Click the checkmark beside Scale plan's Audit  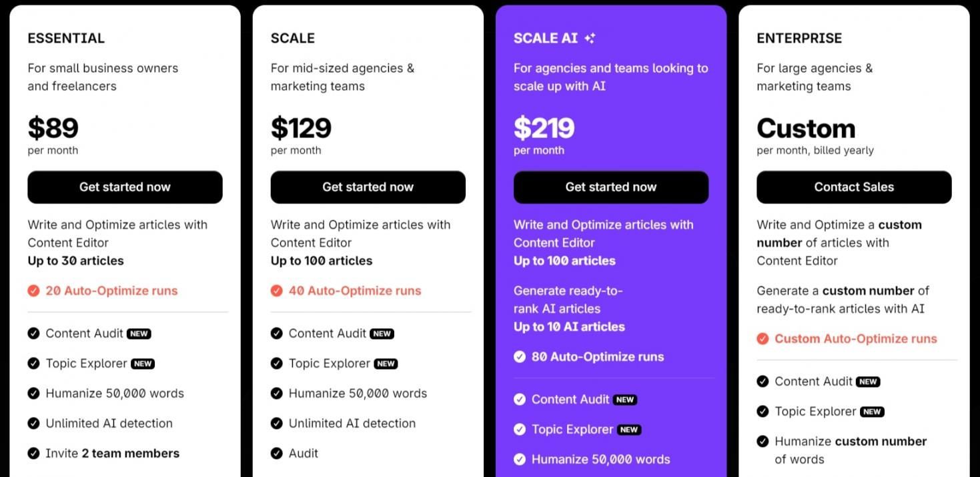coord(277,454)
